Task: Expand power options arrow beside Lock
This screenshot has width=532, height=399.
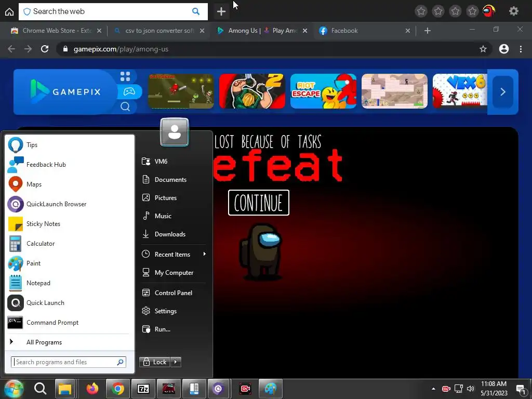Action: pos(176,362)
